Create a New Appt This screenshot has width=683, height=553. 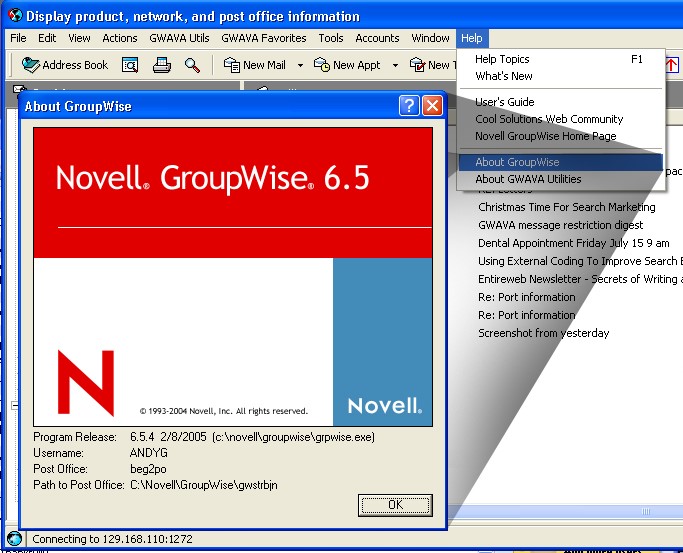click(x=347, y=65)
